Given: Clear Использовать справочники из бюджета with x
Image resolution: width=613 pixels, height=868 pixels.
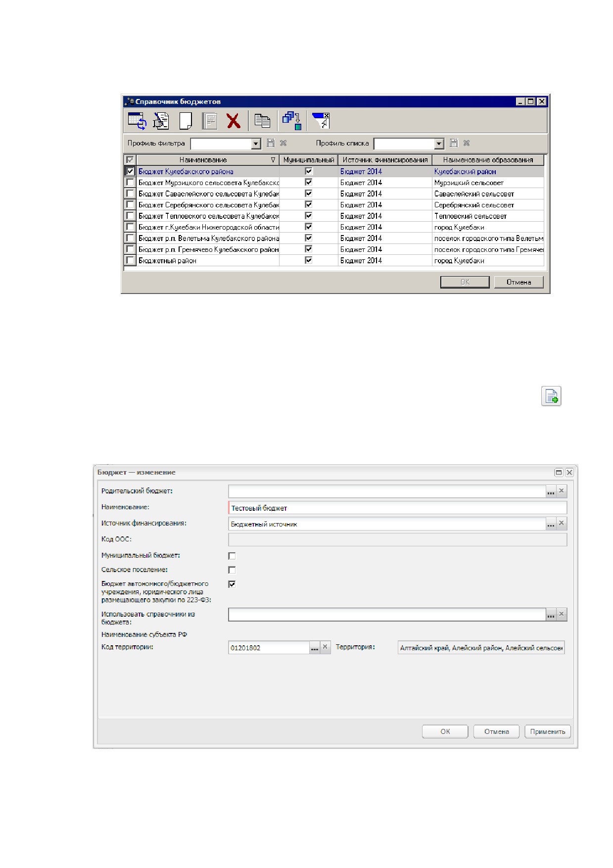Looking at the screenshot, I should point(562,614).
